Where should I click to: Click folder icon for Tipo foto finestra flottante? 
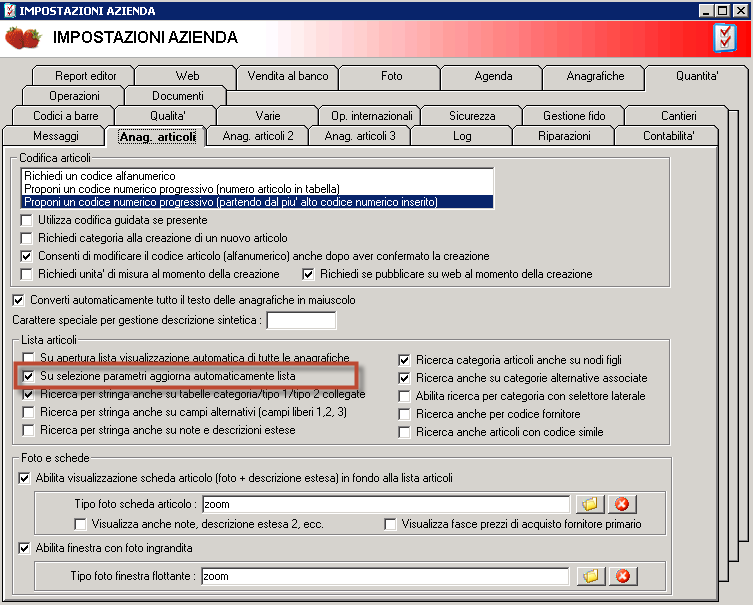tap(590, 576)
